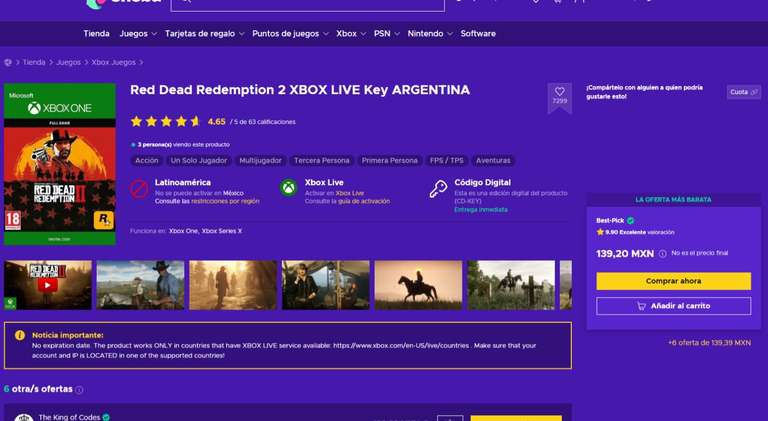Go to Xbox Juegos in breadcrumb

tap(114, 62)
